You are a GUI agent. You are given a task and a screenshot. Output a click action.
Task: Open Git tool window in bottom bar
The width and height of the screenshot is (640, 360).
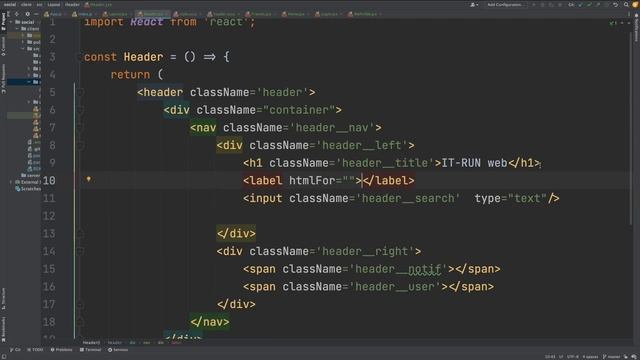(x=15, y=350)
